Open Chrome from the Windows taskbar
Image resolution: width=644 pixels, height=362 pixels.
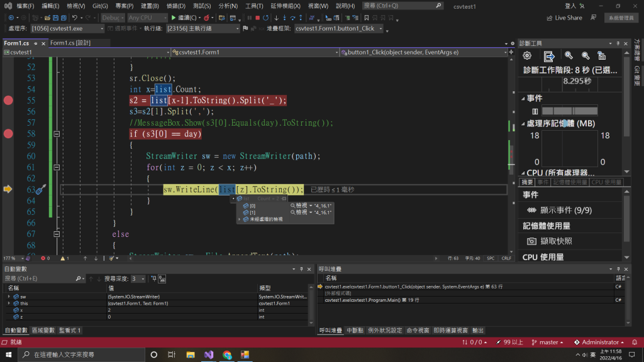(x=227, y=354)
